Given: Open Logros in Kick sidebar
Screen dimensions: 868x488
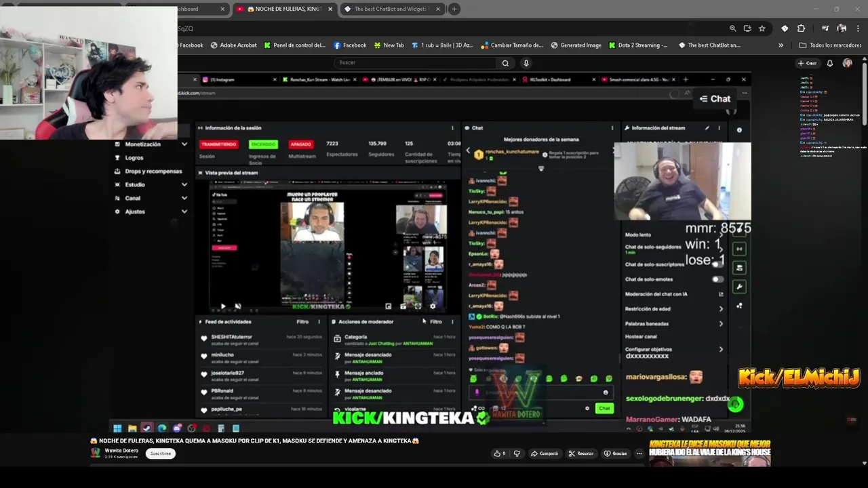Looking at the screenshot, I should [x=134, y=158].
